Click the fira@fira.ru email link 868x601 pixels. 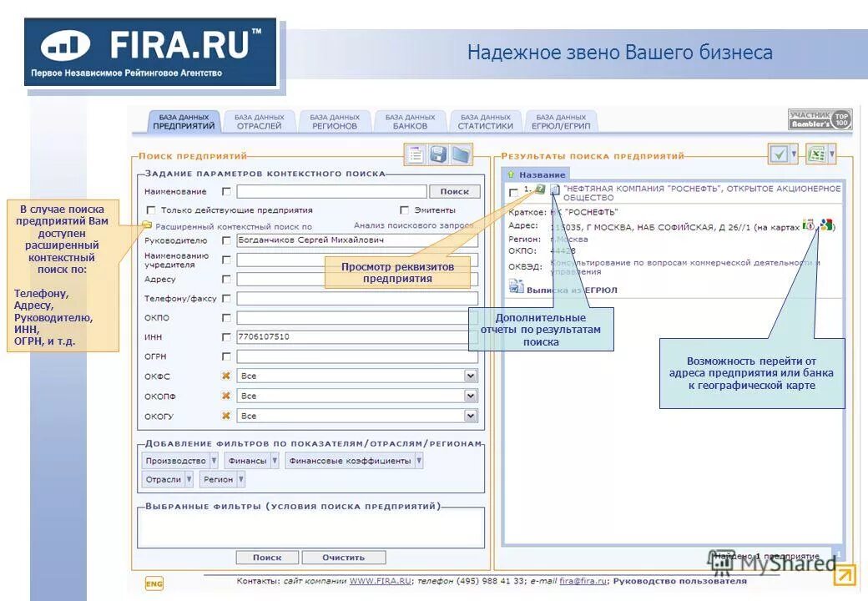583,581
